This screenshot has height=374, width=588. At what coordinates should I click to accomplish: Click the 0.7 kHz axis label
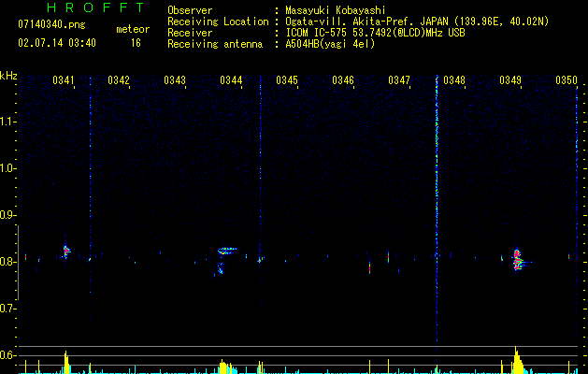[7, 309]
